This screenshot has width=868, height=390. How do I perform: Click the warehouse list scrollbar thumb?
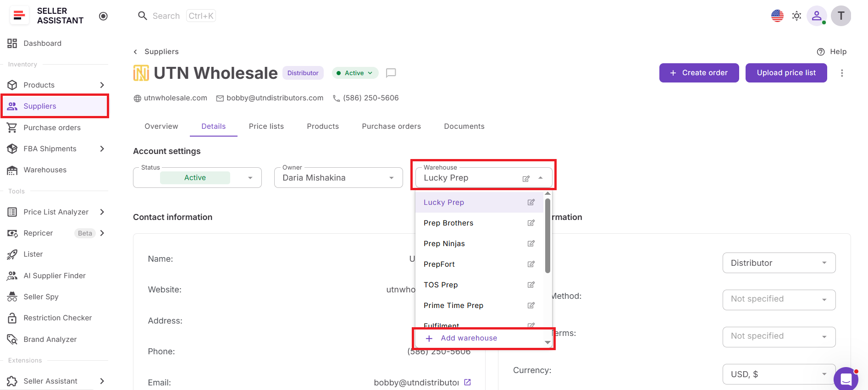coord(547,235)
